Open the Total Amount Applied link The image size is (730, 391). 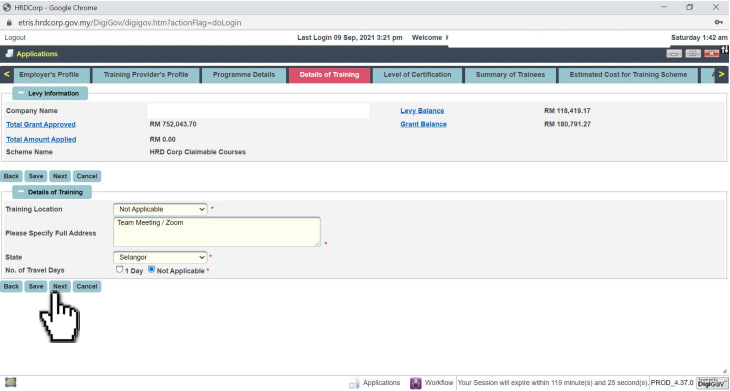pos(41,139)
